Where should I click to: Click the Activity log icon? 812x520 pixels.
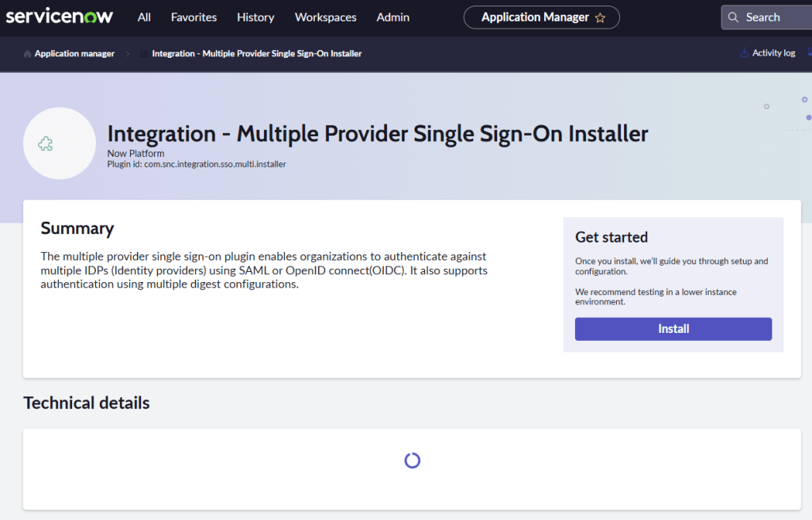(x=744, y=53)
